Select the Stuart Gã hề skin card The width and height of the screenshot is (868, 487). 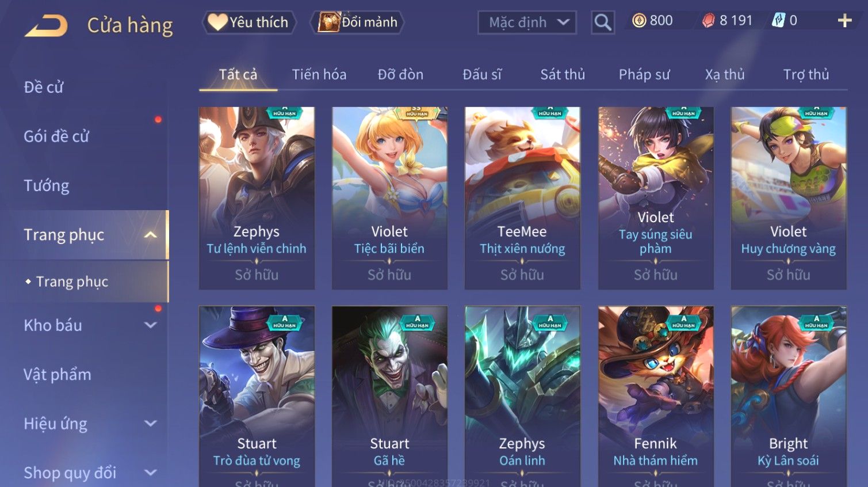pyautogui.click(x=389, y=396)
